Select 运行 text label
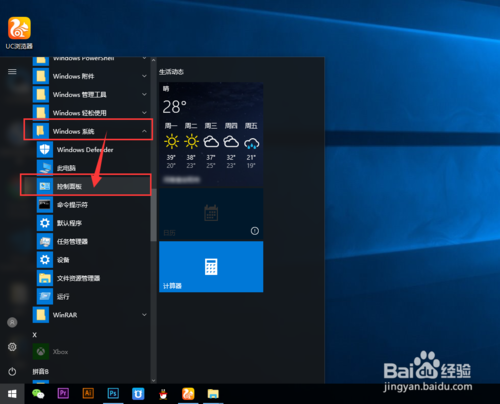This screenshot has height=404, width=500. point(63,296)
